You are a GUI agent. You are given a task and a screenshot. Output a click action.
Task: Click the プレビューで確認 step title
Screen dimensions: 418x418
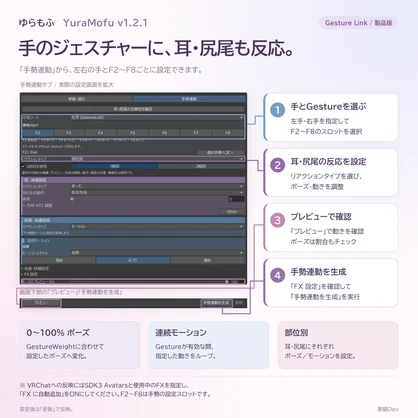[321, 217]
